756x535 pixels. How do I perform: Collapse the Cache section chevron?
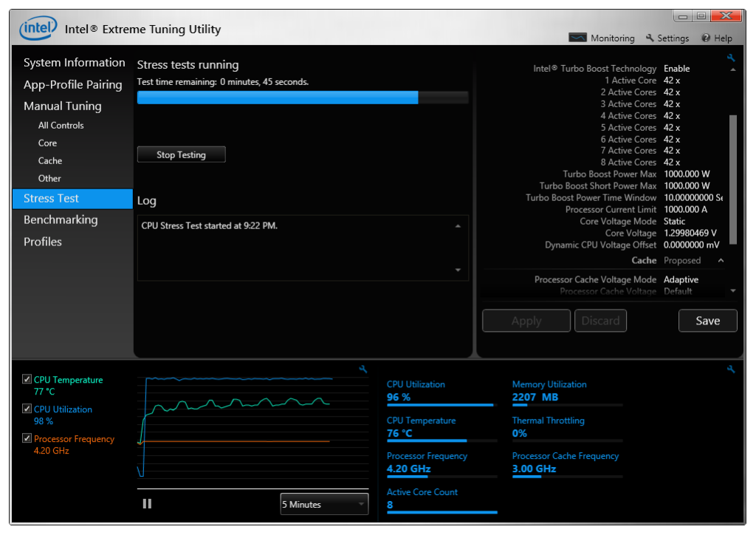pyautogui.click(x=721, y=260)
